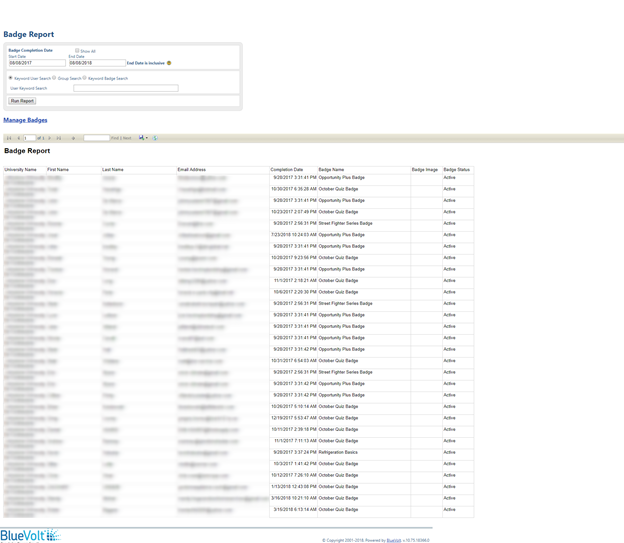Viewport: 624px width, 543px height.
Task: Click Find in report toolbar
Action: point(115,138)
